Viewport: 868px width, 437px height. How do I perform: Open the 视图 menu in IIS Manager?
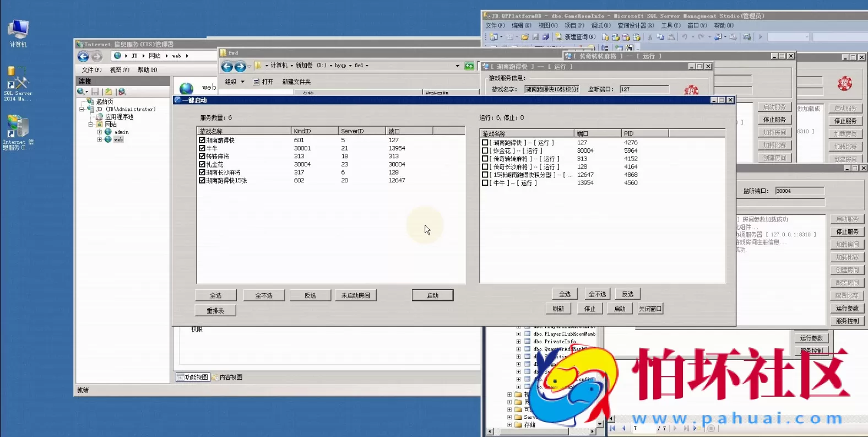(x=119, y=70)
